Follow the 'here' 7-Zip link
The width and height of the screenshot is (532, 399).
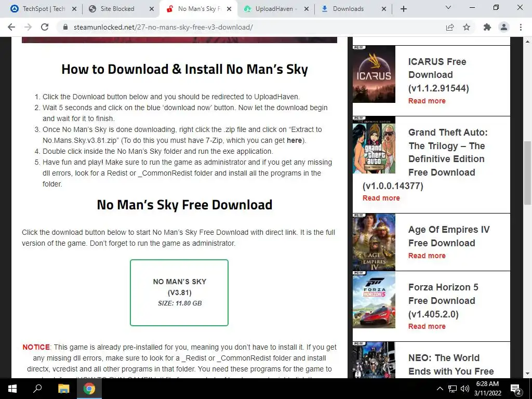(x=294, y=140)
